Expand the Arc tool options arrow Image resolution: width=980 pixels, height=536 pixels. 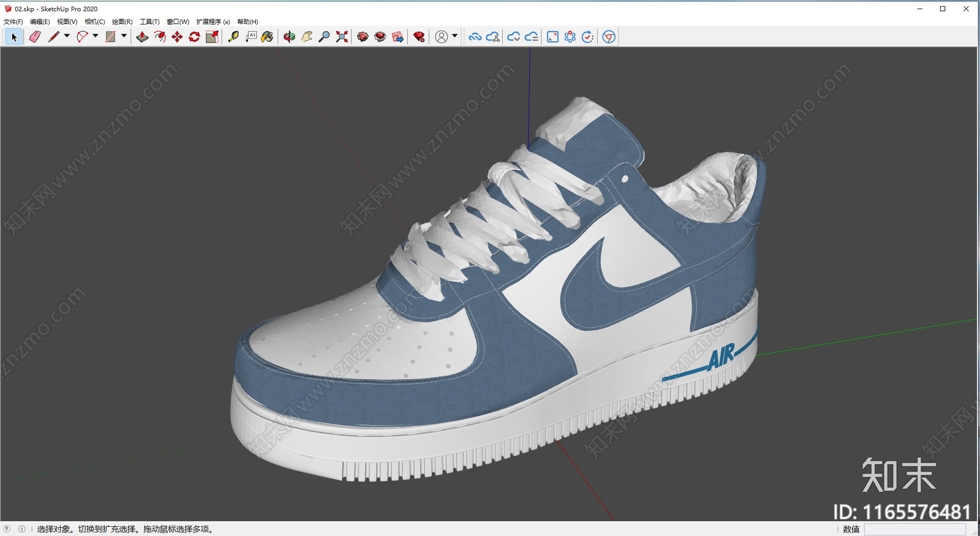96,36
